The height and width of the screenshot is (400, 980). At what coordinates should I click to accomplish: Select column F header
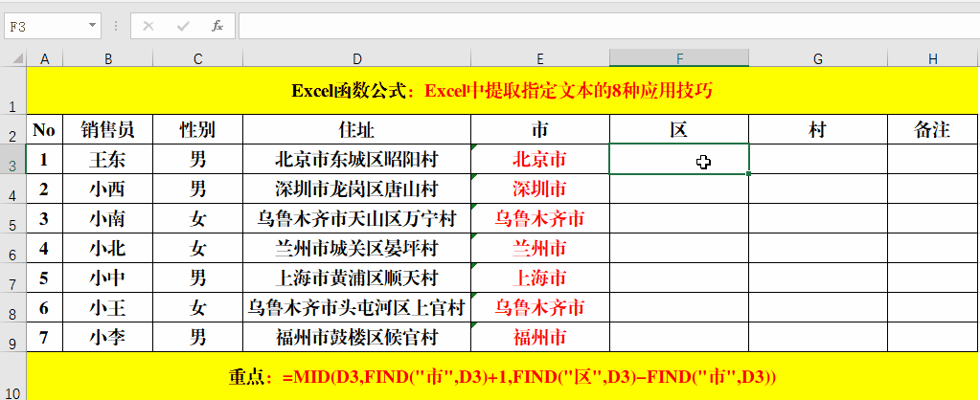coord(678,59)
